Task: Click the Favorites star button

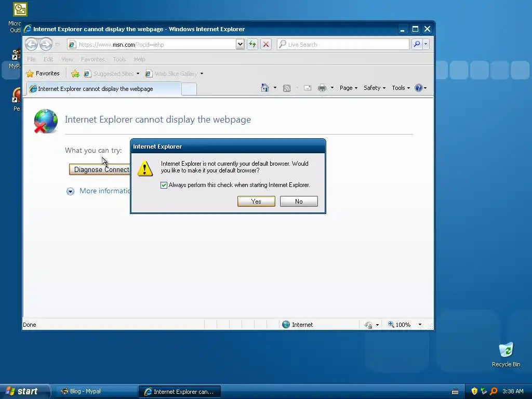Action: click(43, 73)
